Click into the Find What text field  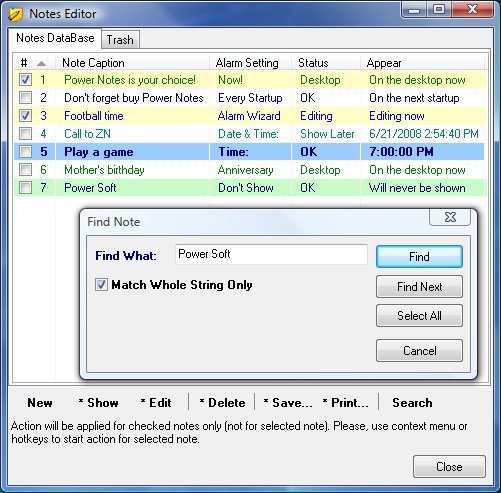(271, 254)
